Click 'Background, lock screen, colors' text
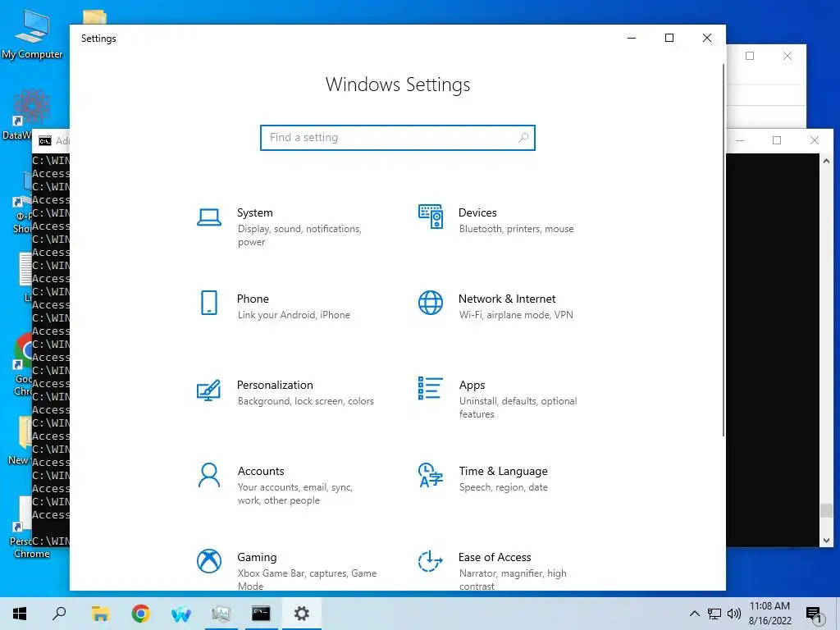This screenshot has width=840, height=630. [306, 401]
